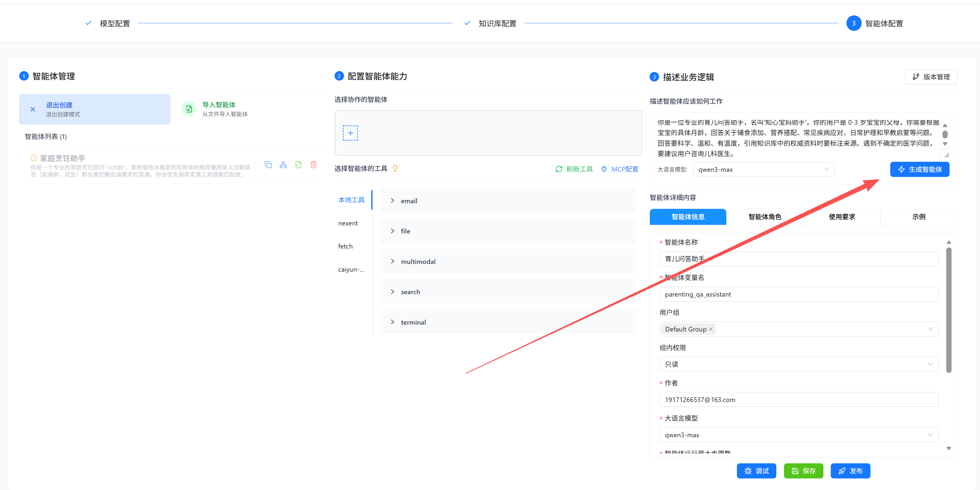This screenshot has height=490, width=980.
Task: Click the 智能体名称 input field
Action: (x=798, y=259)
